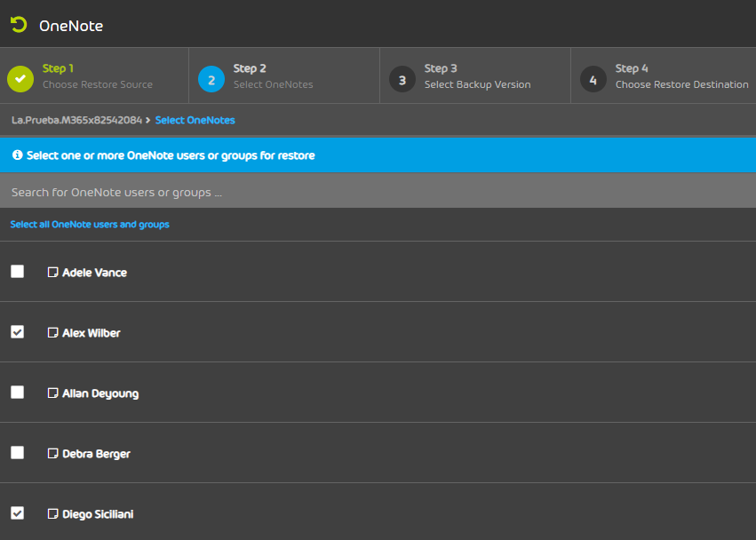Image resolution: width=756 pixels, height=540 pixels.
Task: Click La.Prueba.M365x82542084 breadcrumb link
Action: click(76, 120)
